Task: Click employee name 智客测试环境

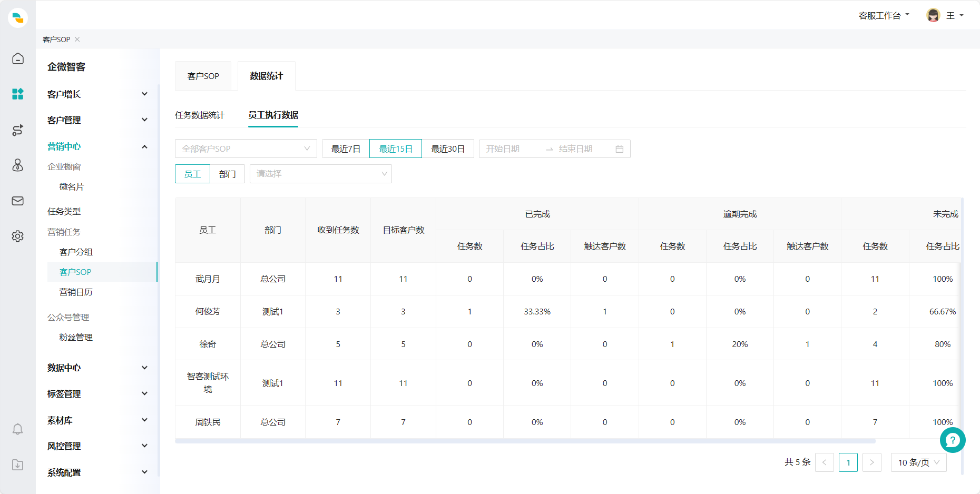Action: [208, 383]
